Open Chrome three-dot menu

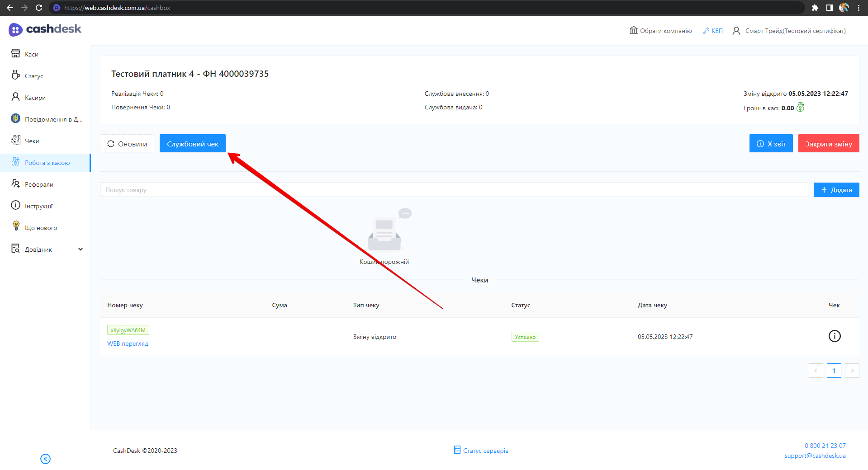click(x=859, y=8)
